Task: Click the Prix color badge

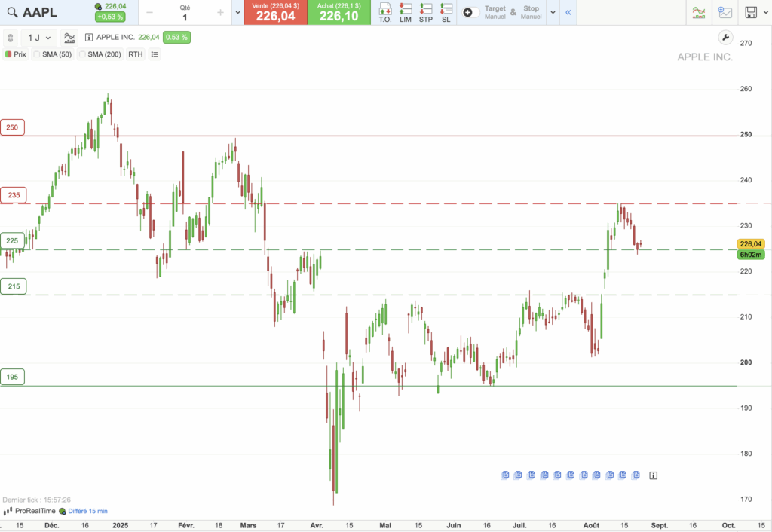Action: coord(8,54)
